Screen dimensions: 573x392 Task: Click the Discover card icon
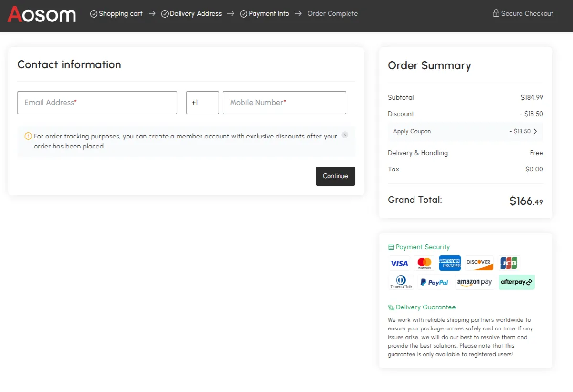point(479,263)
